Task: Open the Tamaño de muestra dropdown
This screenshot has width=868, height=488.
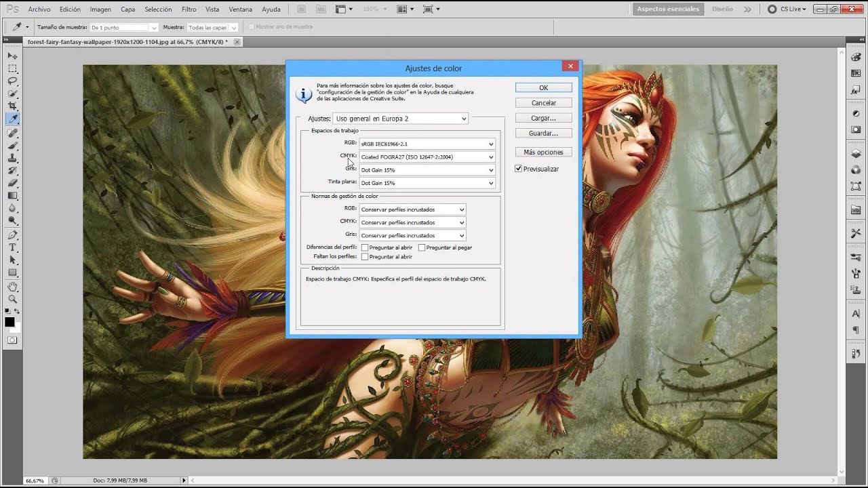Action: click(124, 27)
